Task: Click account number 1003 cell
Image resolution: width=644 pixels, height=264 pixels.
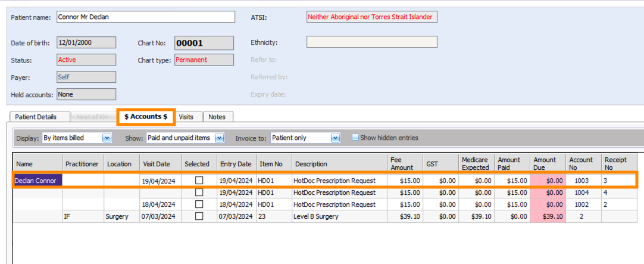Action: [583, 180]
